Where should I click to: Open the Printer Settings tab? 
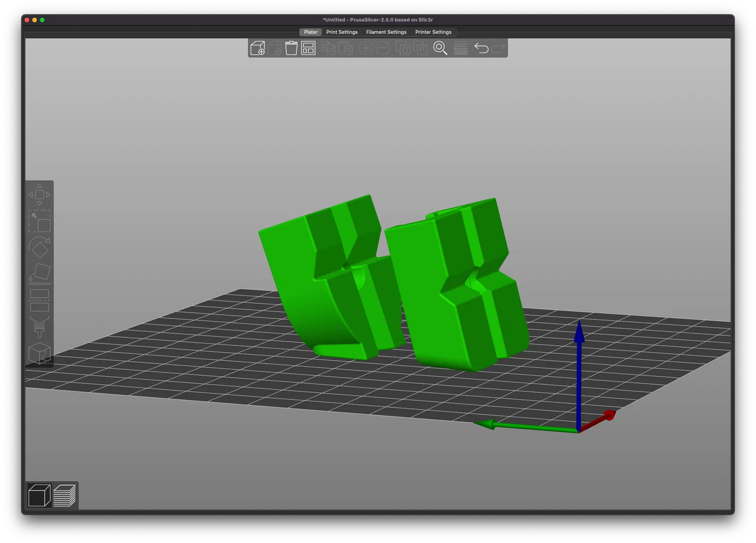(x=433, y=32)
